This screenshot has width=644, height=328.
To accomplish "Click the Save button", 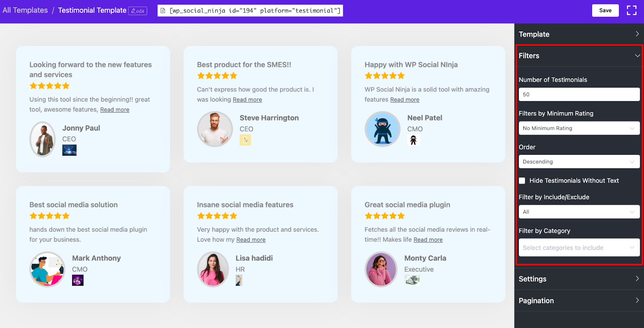I will 605,10.
